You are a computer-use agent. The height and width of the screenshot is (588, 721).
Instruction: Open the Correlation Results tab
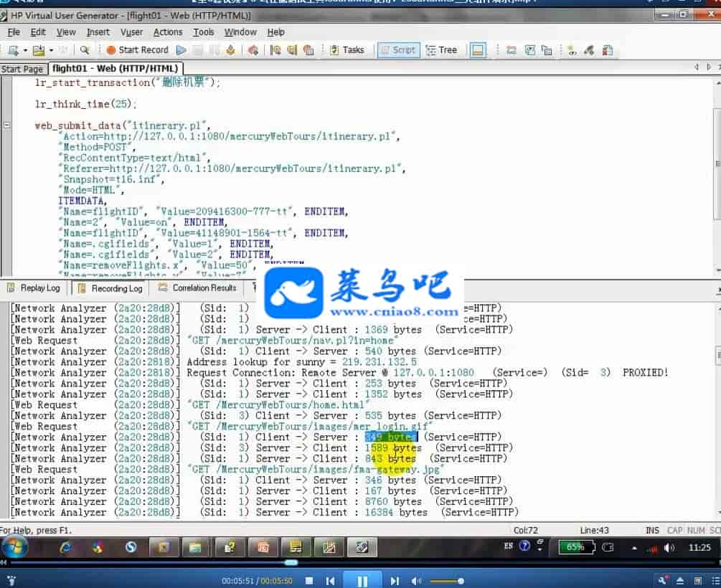pos(197,288)
